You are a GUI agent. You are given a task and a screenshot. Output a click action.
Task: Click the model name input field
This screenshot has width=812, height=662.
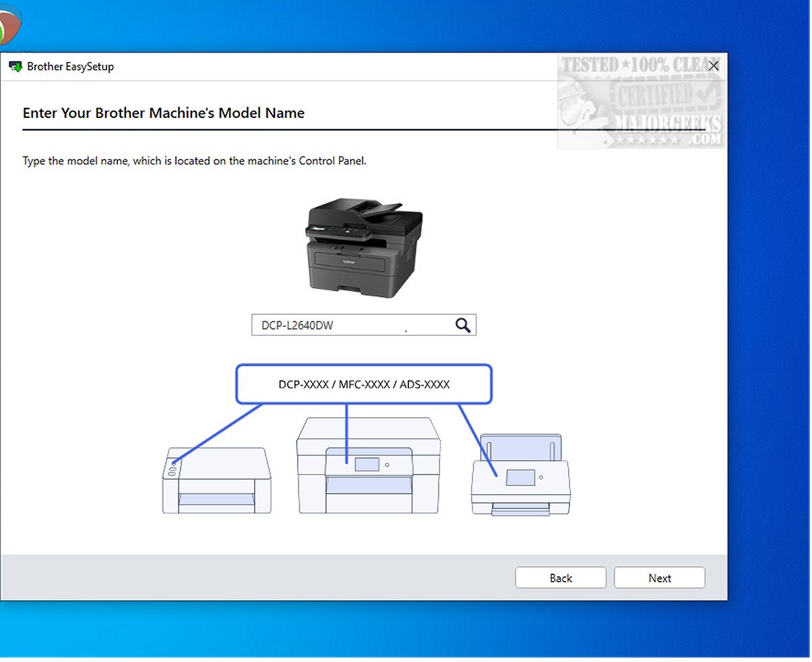[364, 325]
